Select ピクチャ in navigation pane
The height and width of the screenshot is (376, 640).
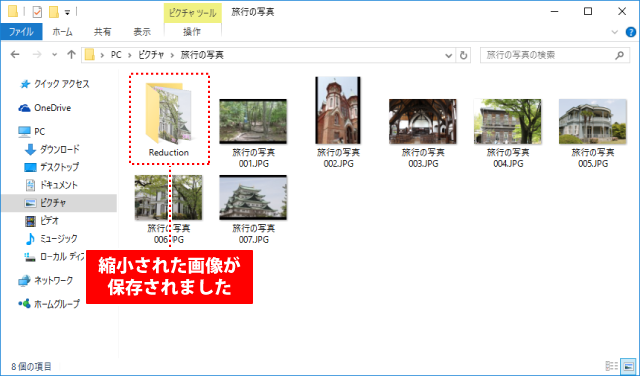[58, 202]
